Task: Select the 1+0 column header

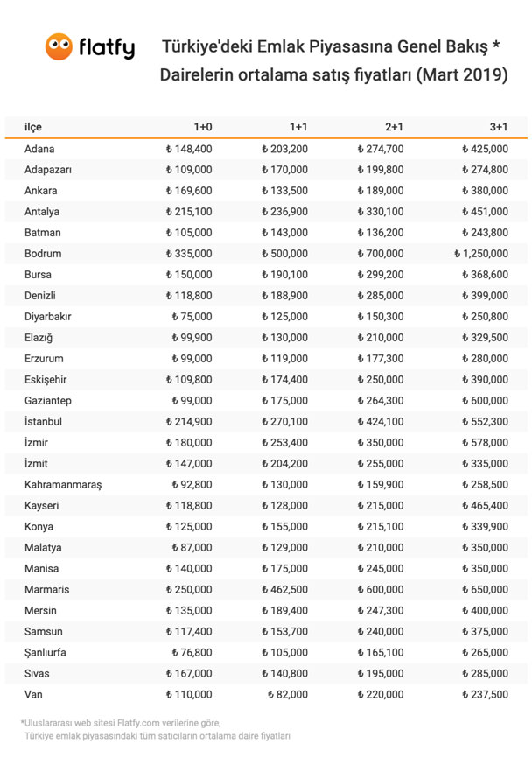Action: [x=203, y=127]
